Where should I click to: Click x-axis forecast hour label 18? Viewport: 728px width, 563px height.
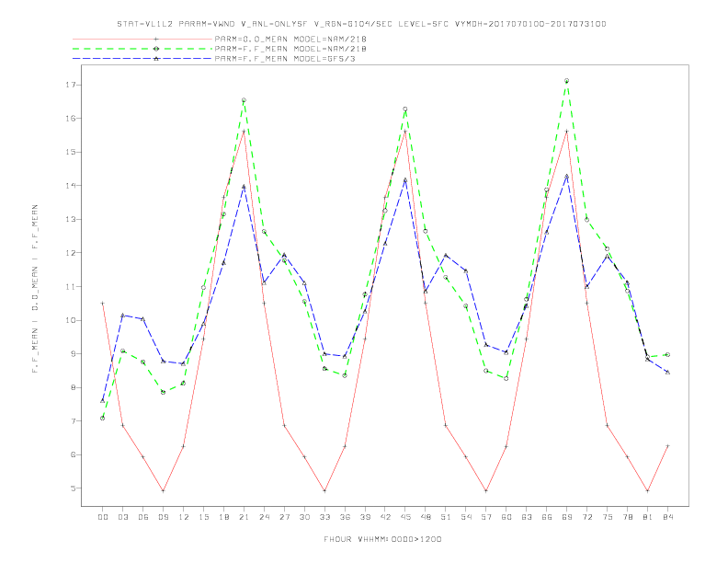[223, 517]
